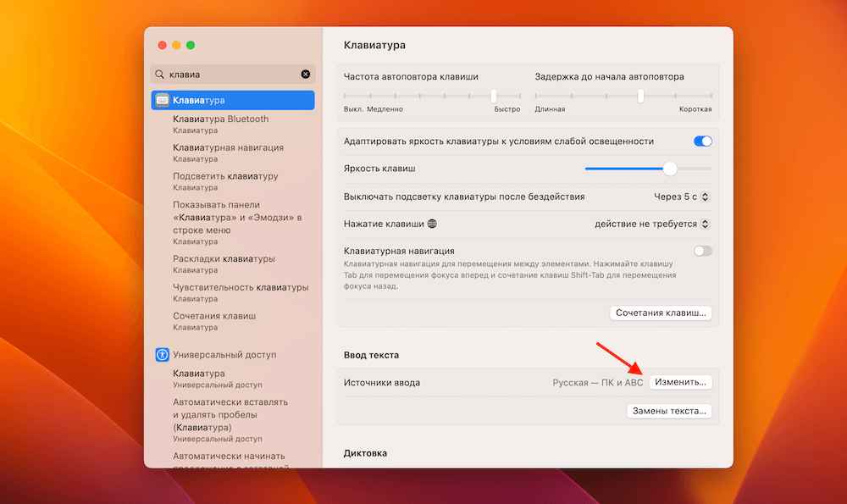Open the Замены текста… dialog

669,410
